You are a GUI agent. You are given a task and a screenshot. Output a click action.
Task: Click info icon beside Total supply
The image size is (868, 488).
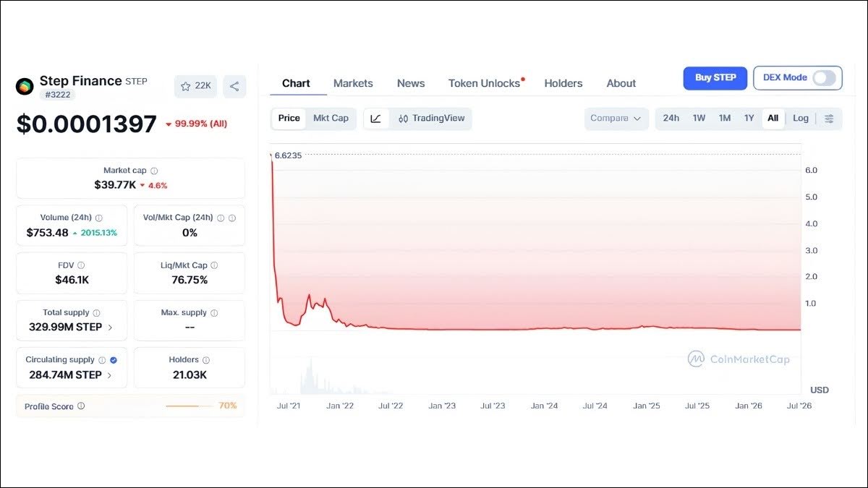[x=96, y=313]
